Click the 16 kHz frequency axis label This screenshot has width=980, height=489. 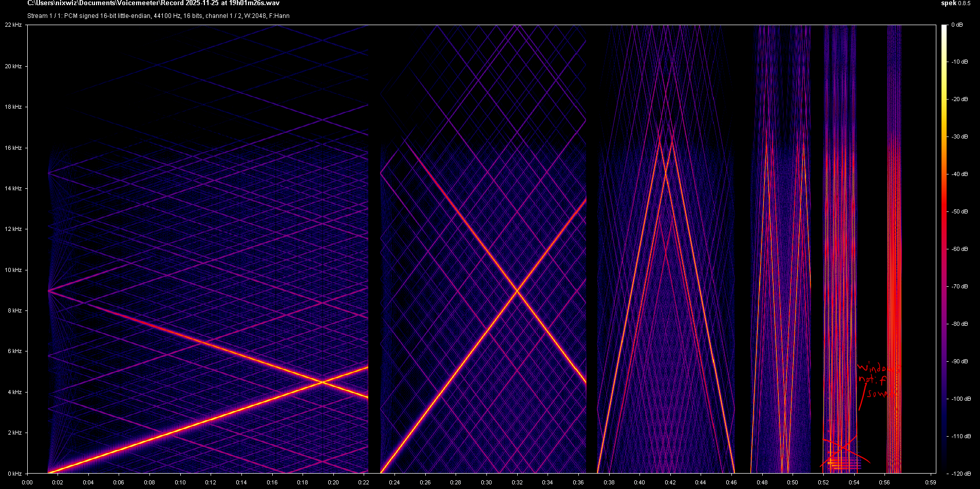click(x=13, y=148)
